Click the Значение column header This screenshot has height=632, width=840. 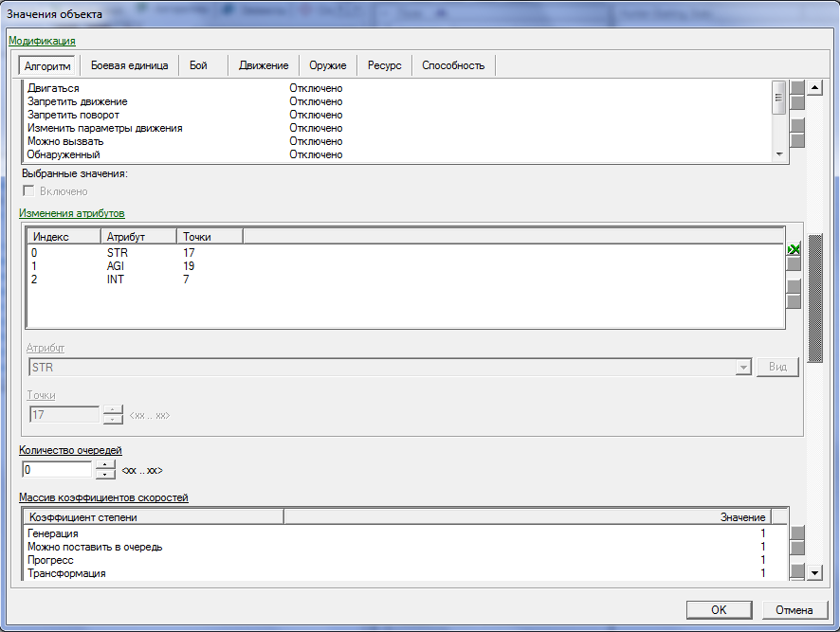pos(528,516)
